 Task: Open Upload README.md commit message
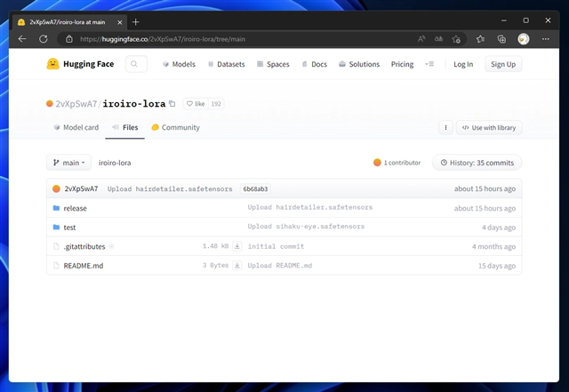(x=280, y=266)
